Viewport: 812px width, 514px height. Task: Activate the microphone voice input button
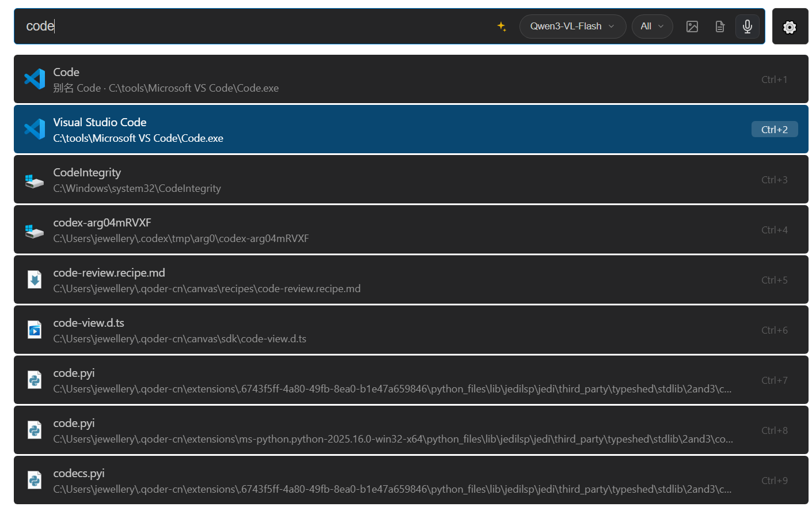[748, 27]
